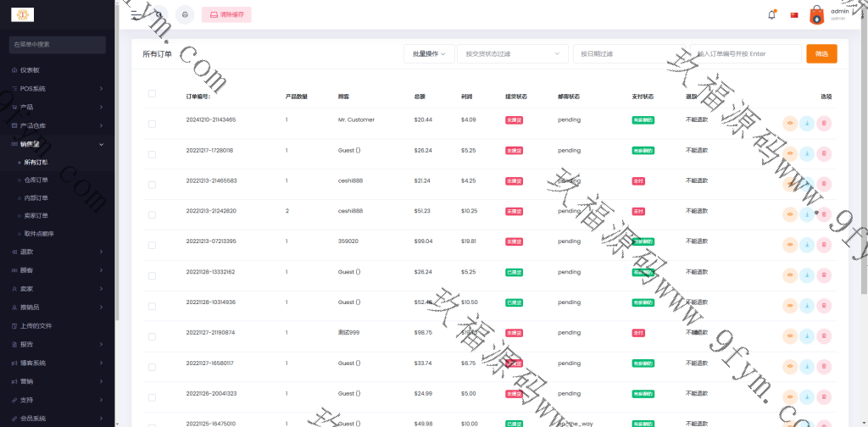Click the hamburger menu toggle icon
This screenshot has width=868, height=427.
click(x=136, y=14)
